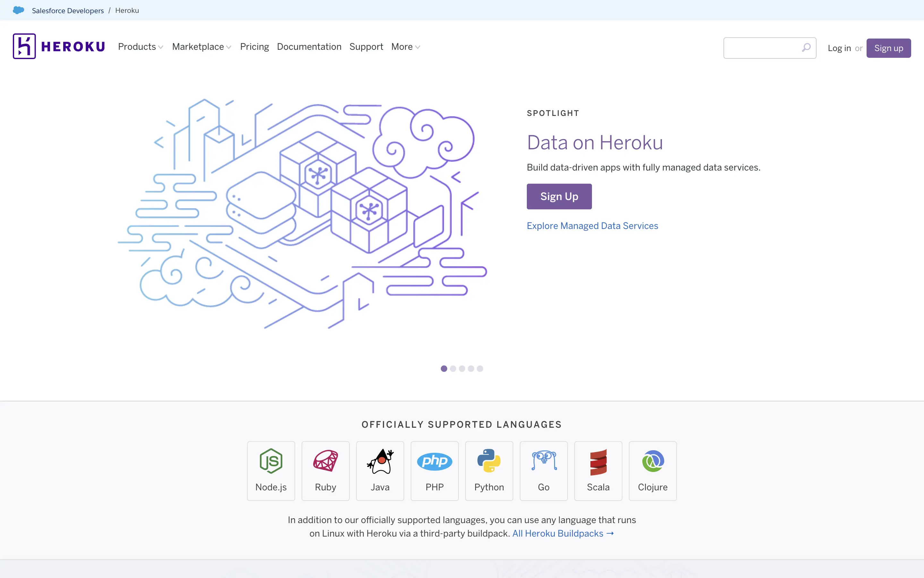
Task: Open the All Heroku Buildpacks link
Action: 563,534
